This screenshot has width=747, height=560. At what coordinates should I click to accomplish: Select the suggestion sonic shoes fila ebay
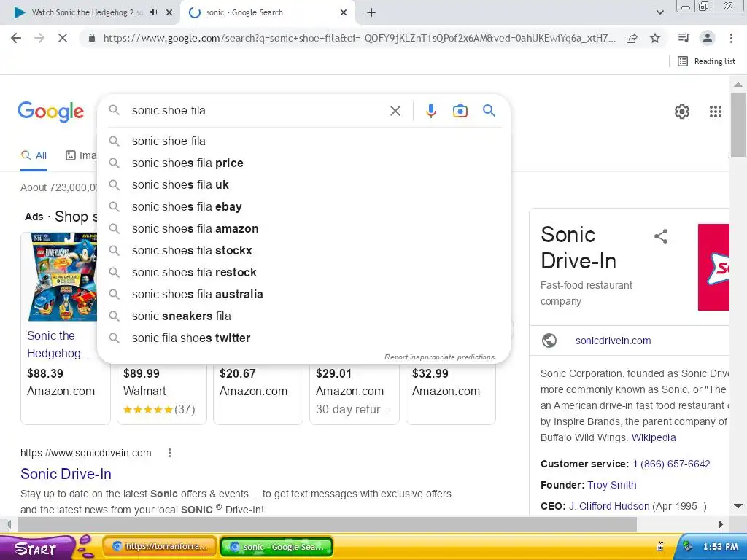tap(304, 206)
